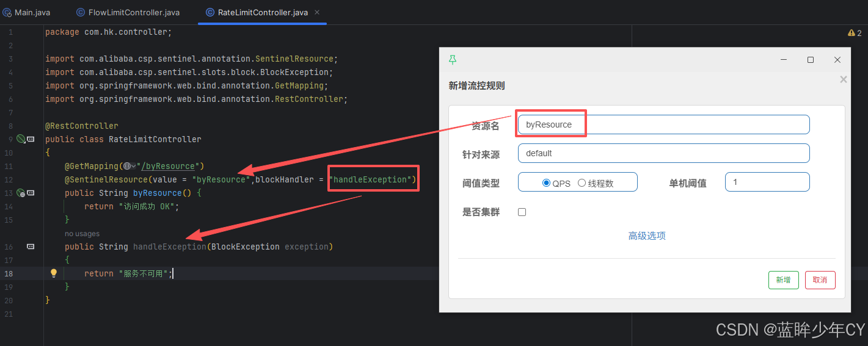The height and width of the screenshot is (346, 868).
Task: Click the Main.java tab file icon
Action: (x=7, y=12)
